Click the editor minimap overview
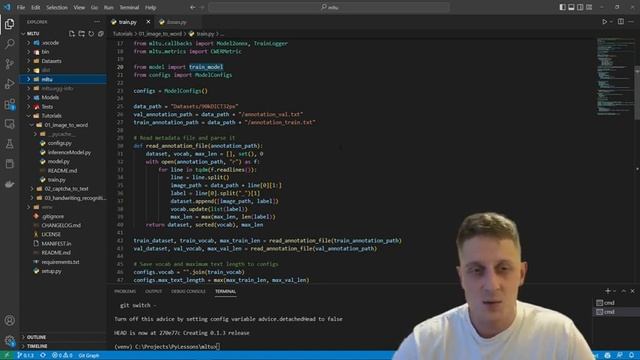Image resolution: width=640 pixels, height=360 pixels. click(x=615, y=76)
